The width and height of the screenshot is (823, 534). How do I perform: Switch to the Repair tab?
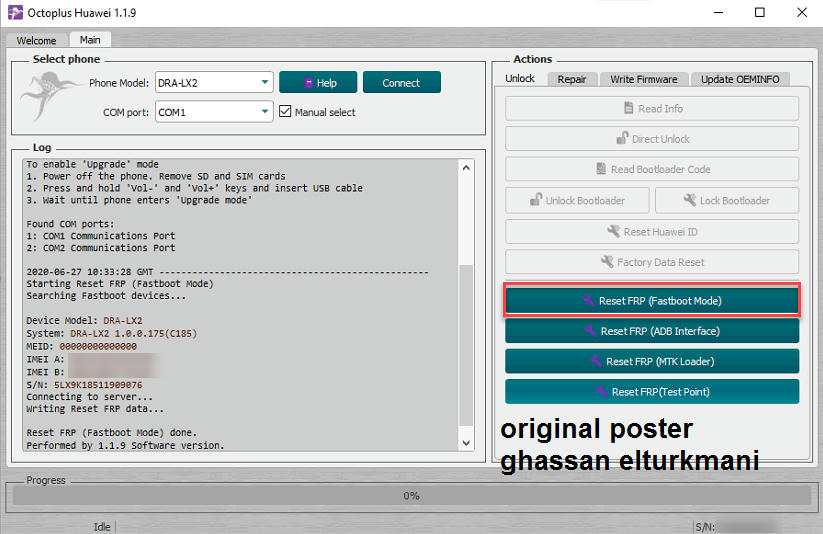click(x=572, y=79)
